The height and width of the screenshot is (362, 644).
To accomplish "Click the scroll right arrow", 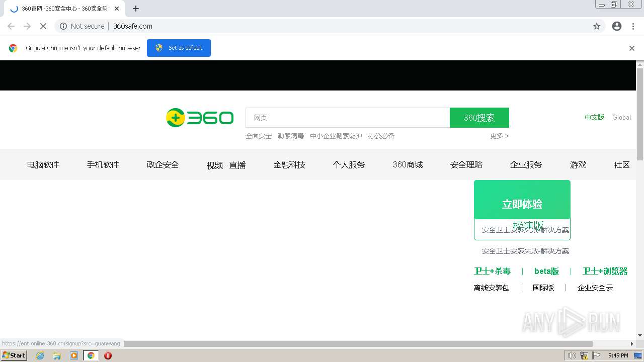I will (x=632, y=344).
